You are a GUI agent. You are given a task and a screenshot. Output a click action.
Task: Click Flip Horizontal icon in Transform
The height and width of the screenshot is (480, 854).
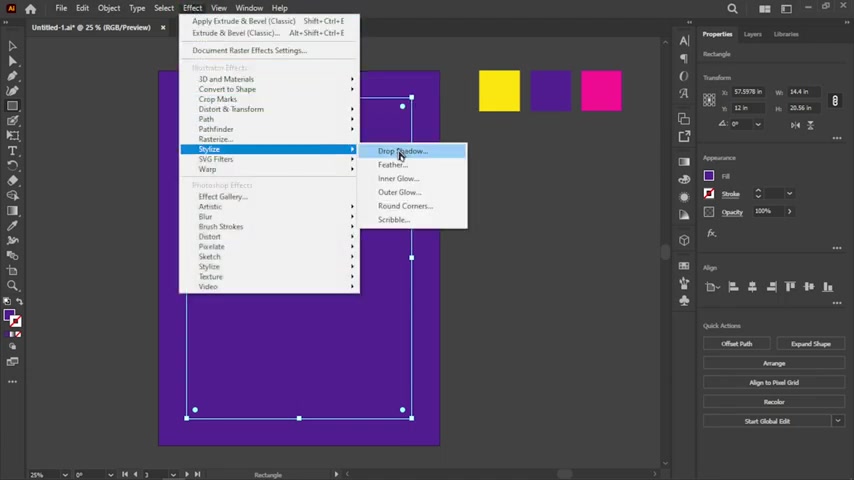[x=795, y=125]
